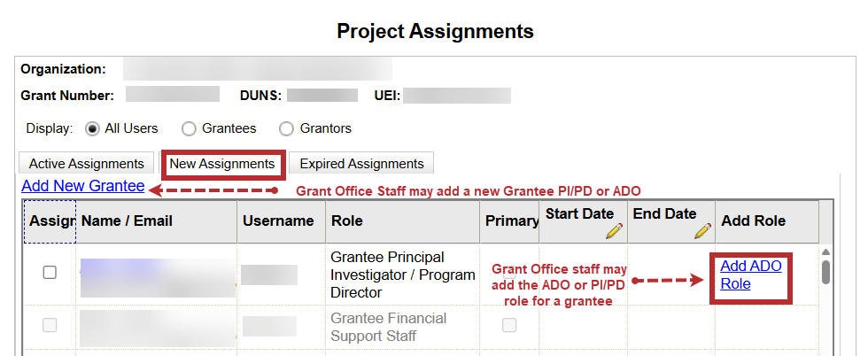The image size is (868, 356).
Task: Click the Username column header
Action: [277, 221]
